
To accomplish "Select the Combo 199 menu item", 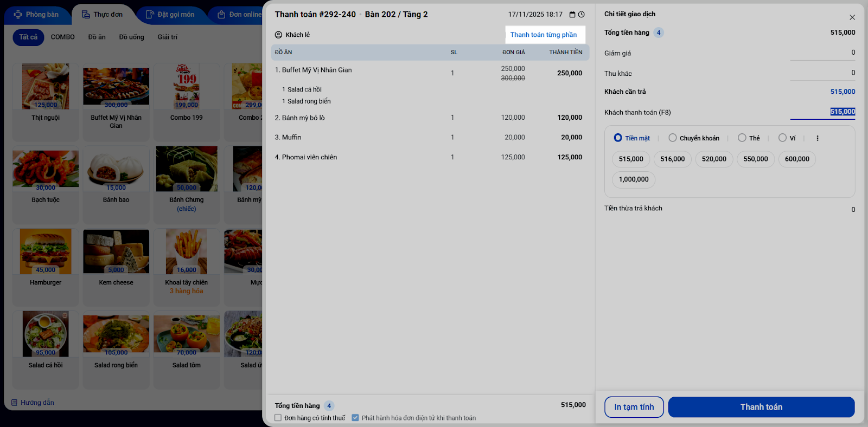I will coord(187,102).
